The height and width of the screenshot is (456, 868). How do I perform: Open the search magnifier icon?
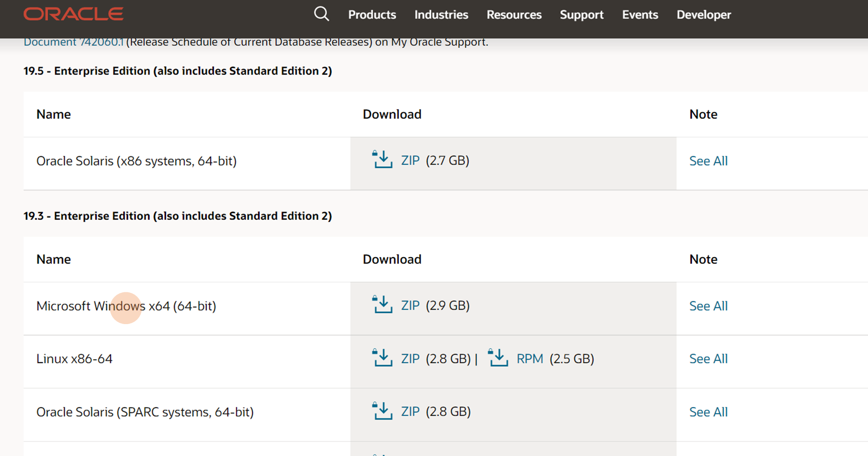coord(322,14)
